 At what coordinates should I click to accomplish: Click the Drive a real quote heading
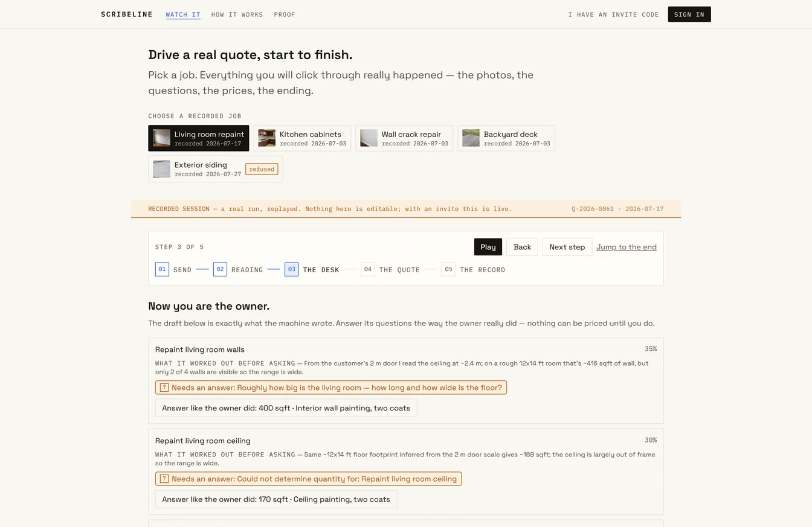click(250, 55)
